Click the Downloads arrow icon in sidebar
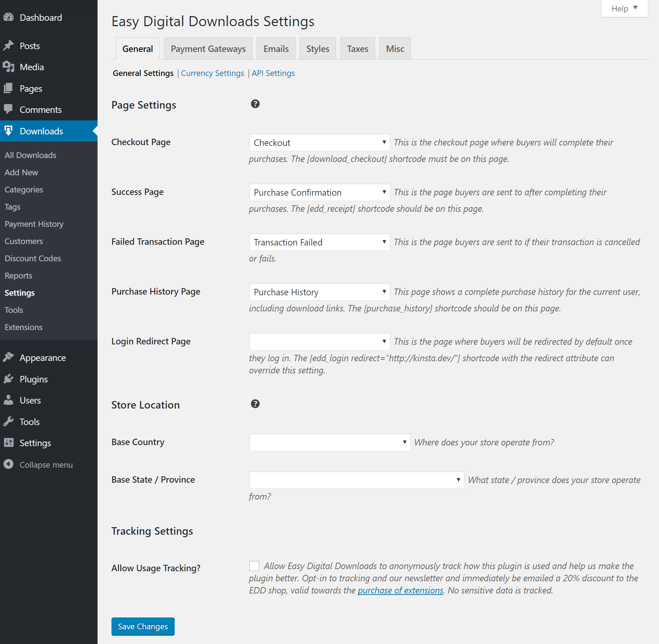659x644 pixels. click(x=9, y=131)
